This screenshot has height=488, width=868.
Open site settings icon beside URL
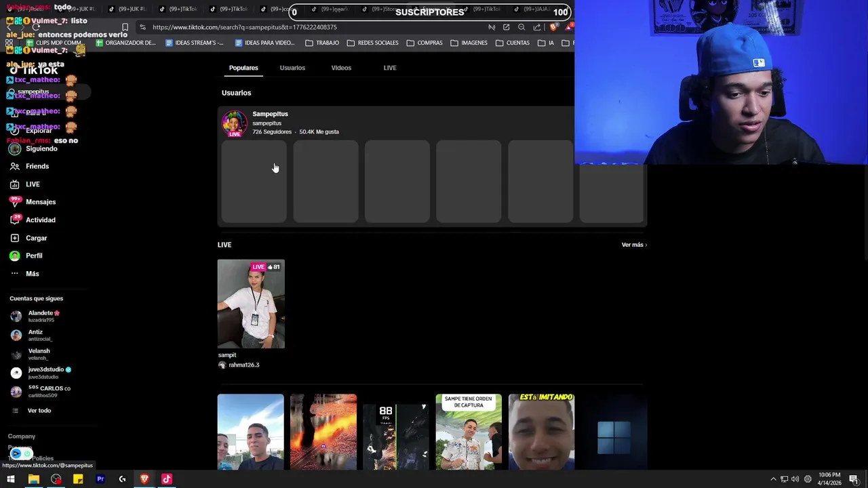coord(142,27)
